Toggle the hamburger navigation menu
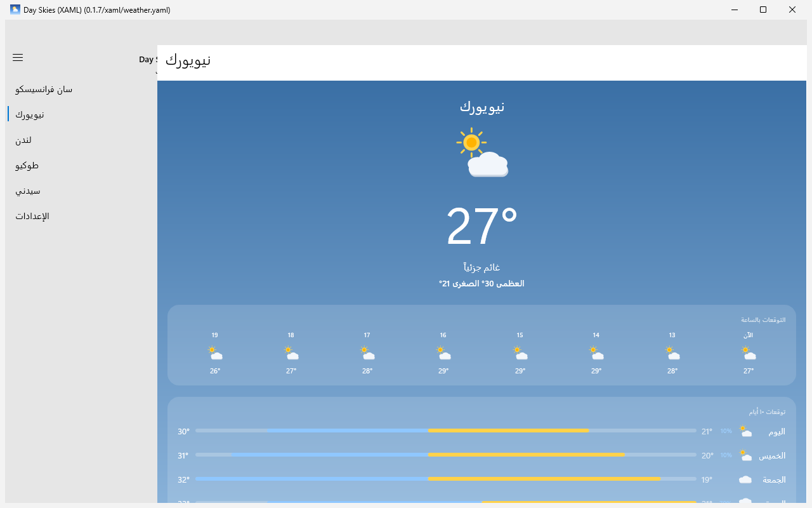The height and width of the screenshot is (508, 812). (x=18, y=57)
